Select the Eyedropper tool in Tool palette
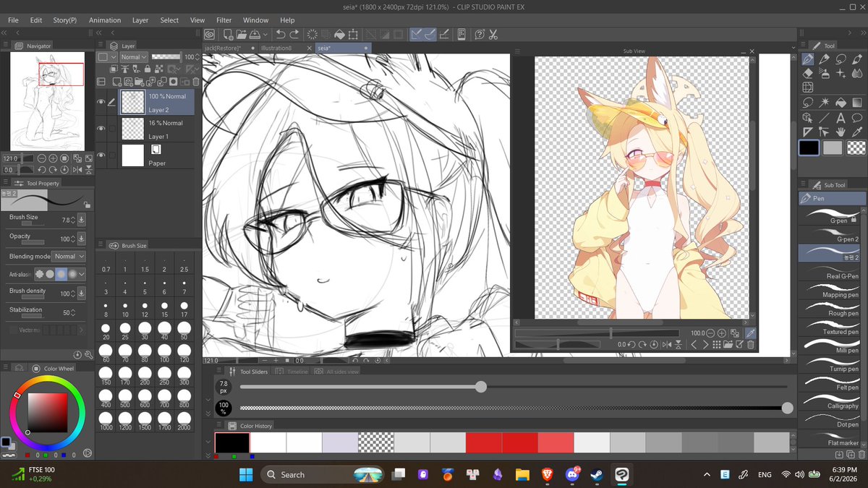 click(x=857, y=132)
